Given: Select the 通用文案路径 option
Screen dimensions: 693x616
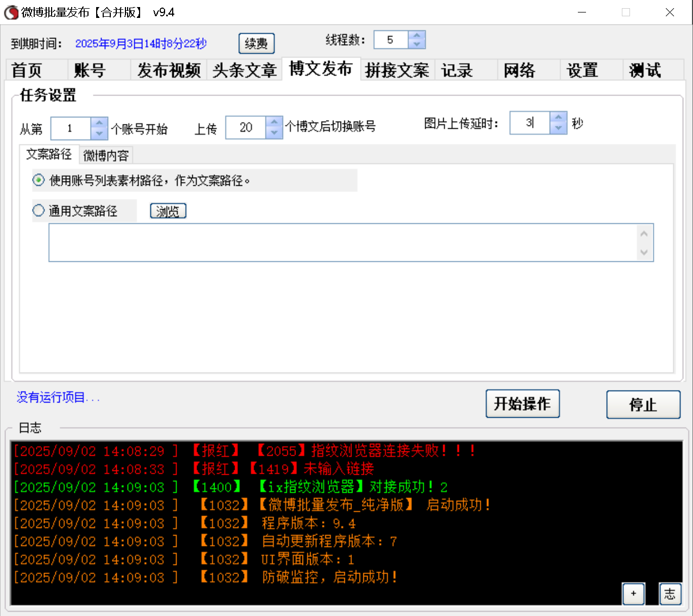Looking at the screenshot, I should pos(38,211).
